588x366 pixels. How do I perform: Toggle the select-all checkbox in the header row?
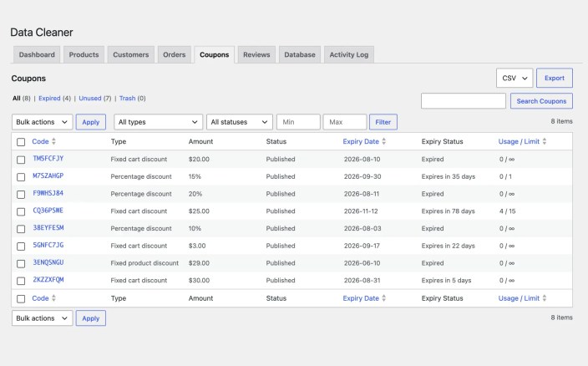point(21,142)
